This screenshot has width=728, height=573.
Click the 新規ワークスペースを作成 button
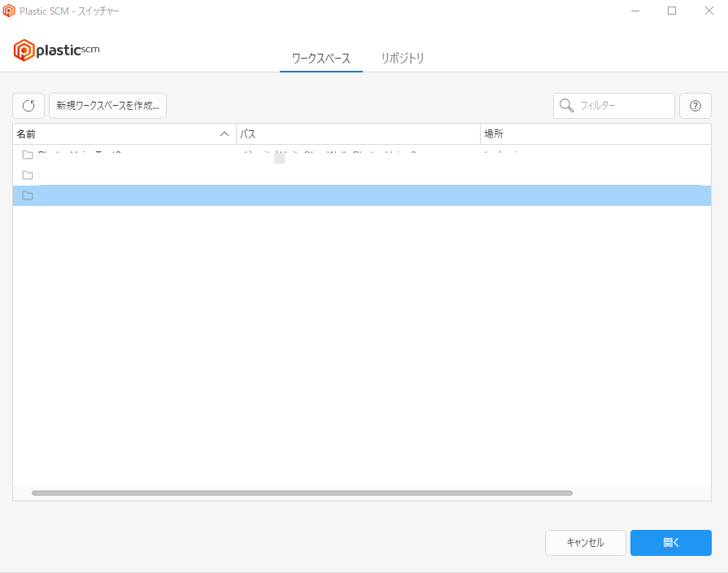point(108,105)
